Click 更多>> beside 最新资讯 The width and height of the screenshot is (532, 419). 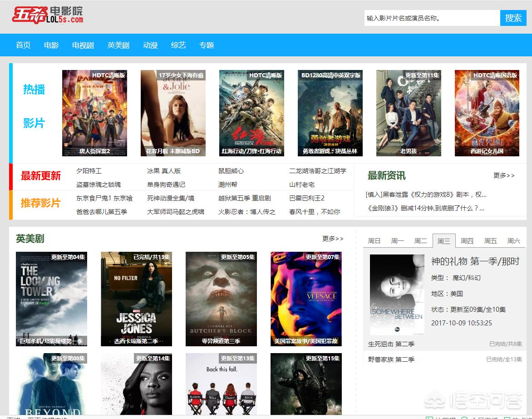coord(504,175)
